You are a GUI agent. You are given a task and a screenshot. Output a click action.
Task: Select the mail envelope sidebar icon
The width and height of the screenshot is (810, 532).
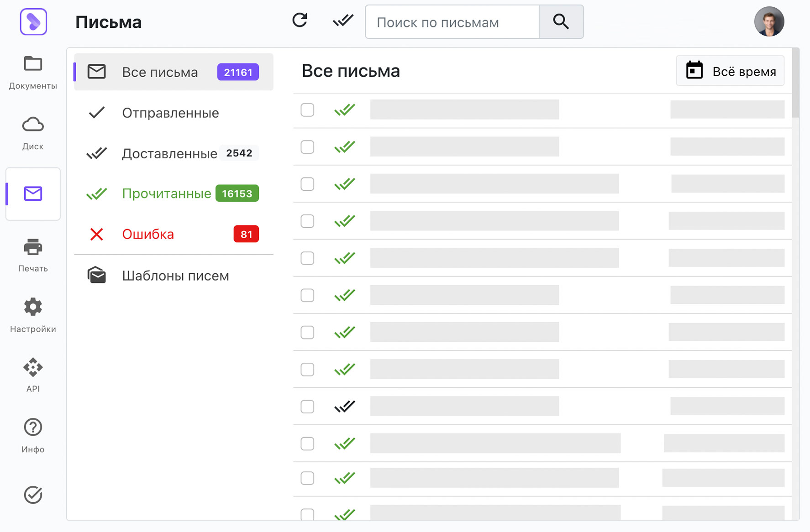point(33,193)
